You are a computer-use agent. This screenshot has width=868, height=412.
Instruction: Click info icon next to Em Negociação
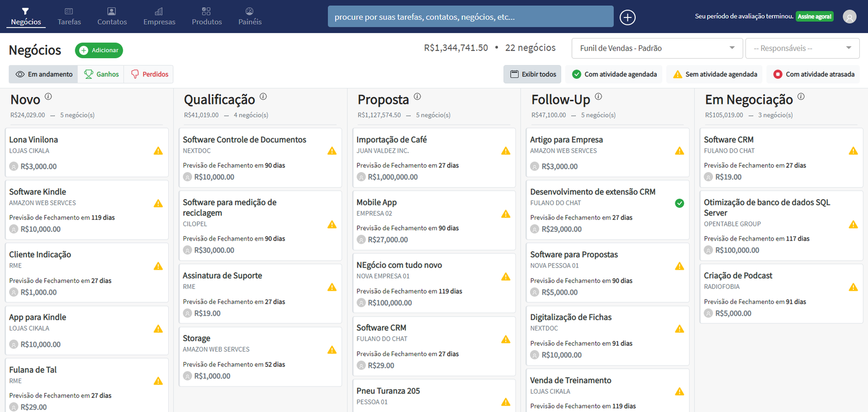[801, 97]
